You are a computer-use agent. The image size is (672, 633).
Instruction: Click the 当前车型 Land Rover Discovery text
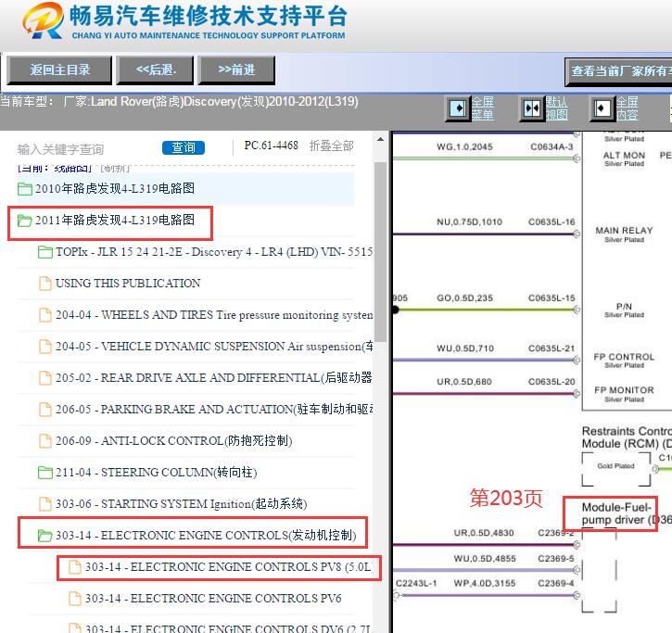point(179,102)
